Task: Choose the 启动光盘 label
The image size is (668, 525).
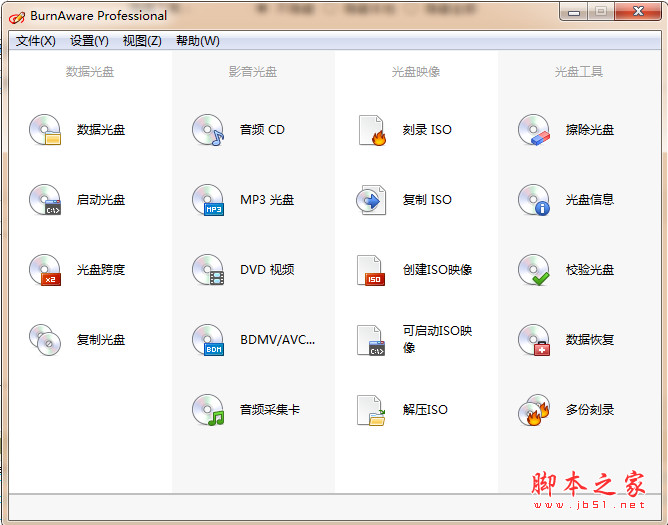Action: [101, 199]
